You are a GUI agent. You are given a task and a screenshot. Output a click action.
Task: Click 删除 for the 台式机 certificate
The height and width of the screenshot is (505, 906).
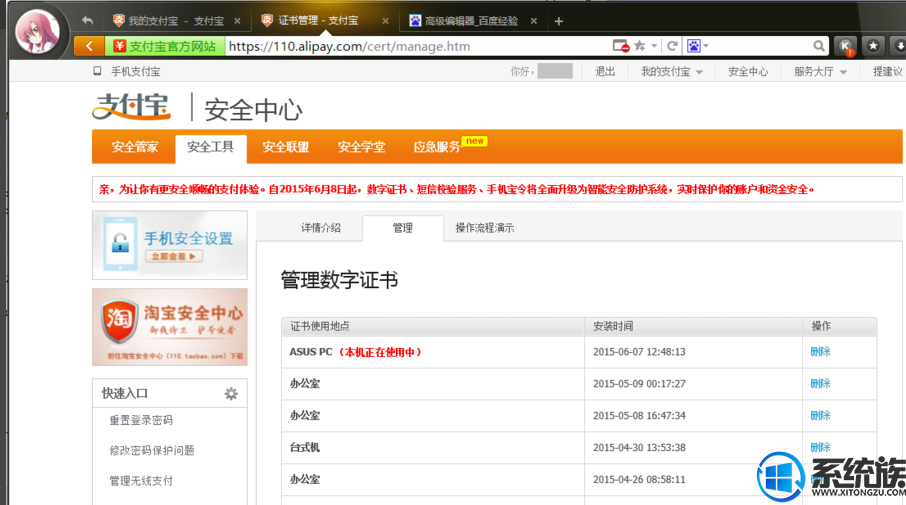(x=820, y=447)
